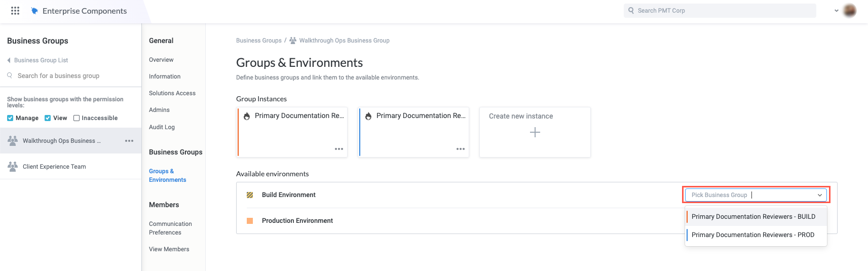868x271 pixels.
Task: Select Primary Documentation Reviewers - BUILD option
Action: (x=756, y=217)
